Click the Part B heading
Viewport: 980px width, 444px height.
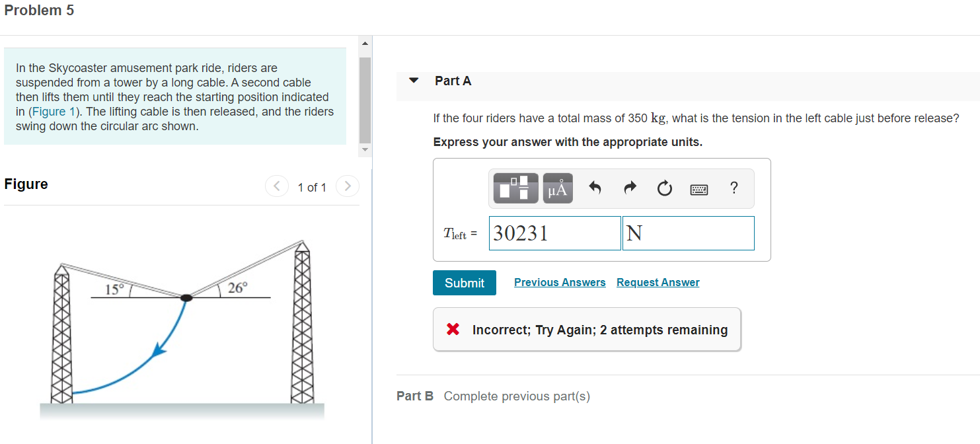(415, 396)
